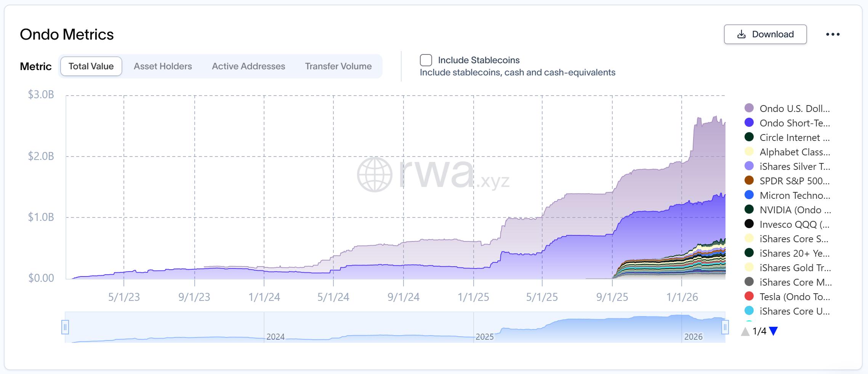Toggle Ondo Short-Term legend series

tap(788, 123)
